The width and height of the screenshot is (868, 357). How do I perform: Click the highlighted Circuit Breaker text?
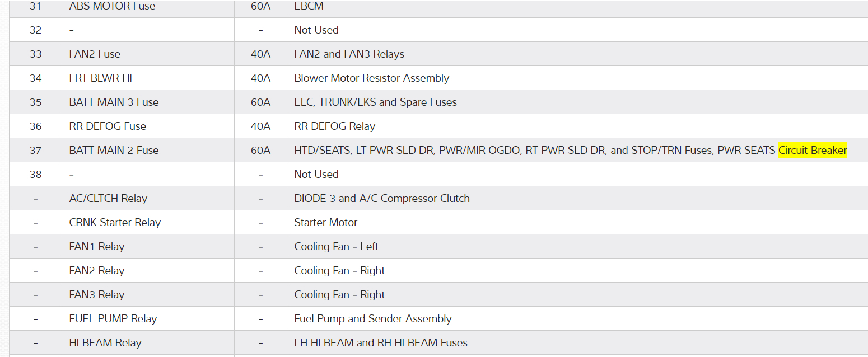coord(813,150)
